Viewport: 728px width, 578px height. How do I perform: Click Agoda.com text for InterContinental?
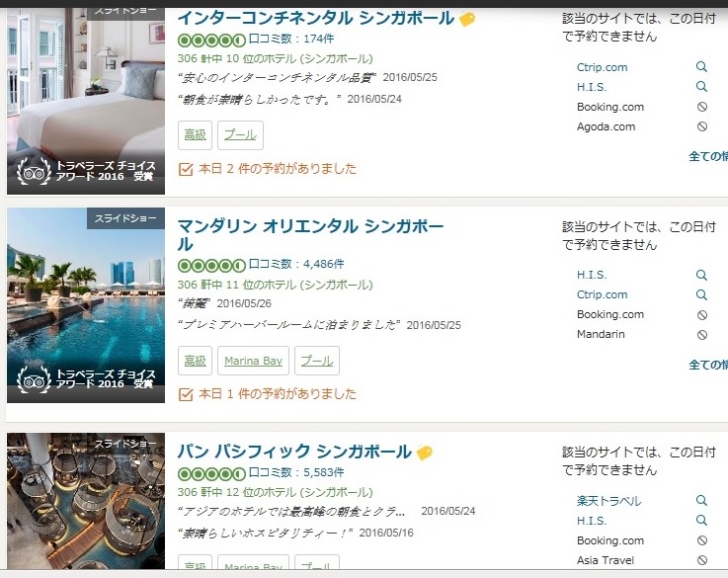(606, 126)
